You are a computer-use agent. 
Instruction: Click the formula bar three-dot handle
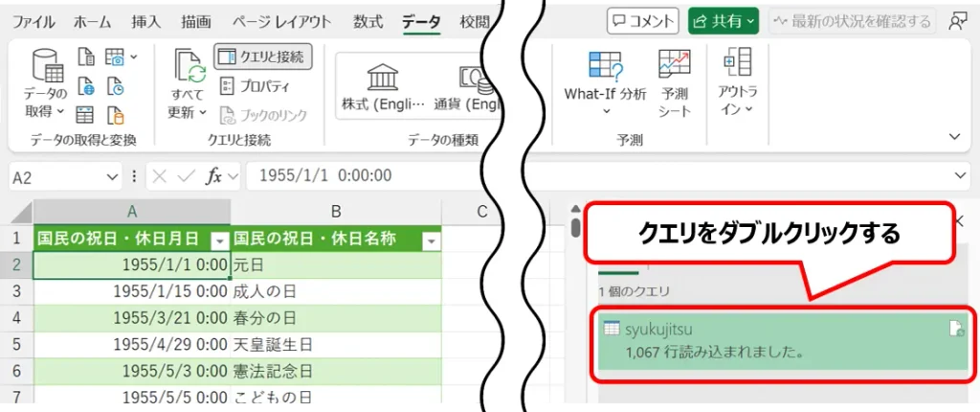pos(133,177)
